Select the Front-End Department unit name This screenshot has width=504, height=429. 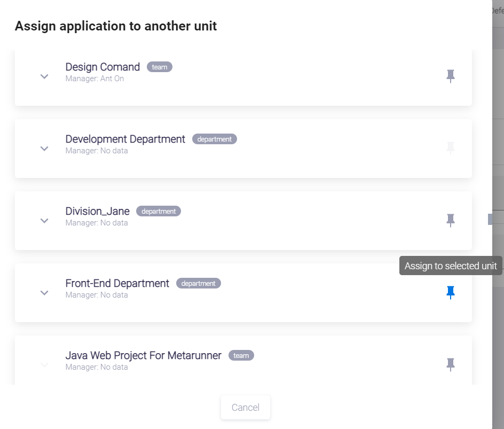(x=117, y=284)
